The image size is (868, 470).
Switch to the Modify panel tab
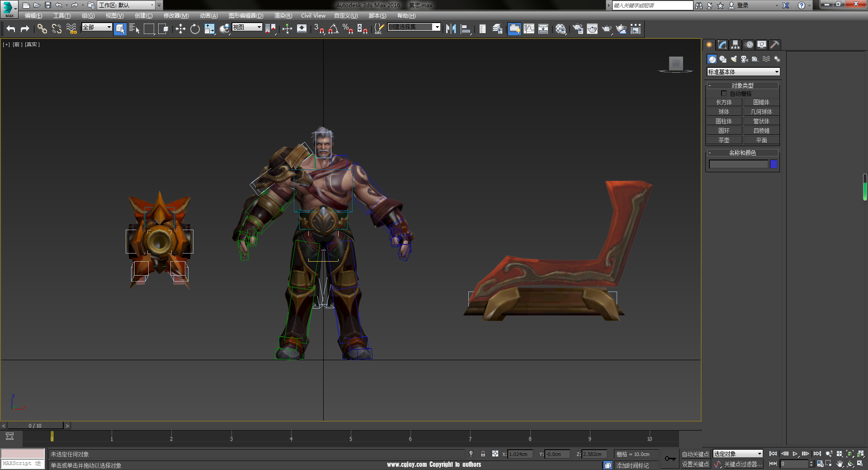click(x=722, y=44)
